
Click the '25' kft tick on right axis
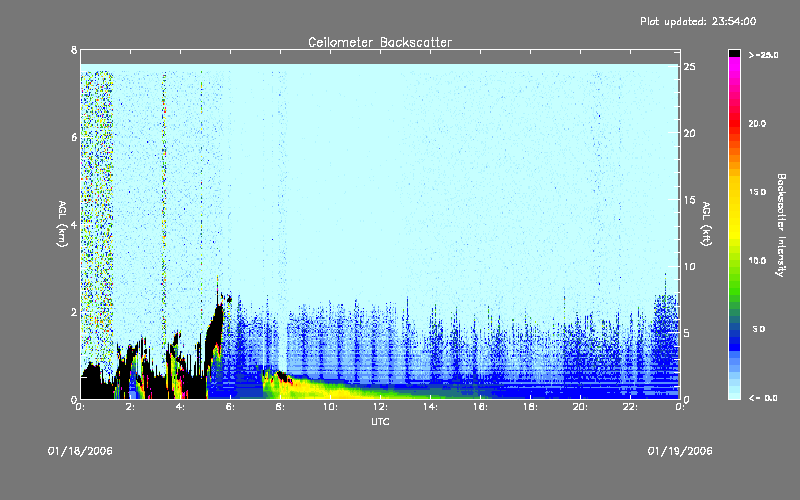(x=689, y=67)
